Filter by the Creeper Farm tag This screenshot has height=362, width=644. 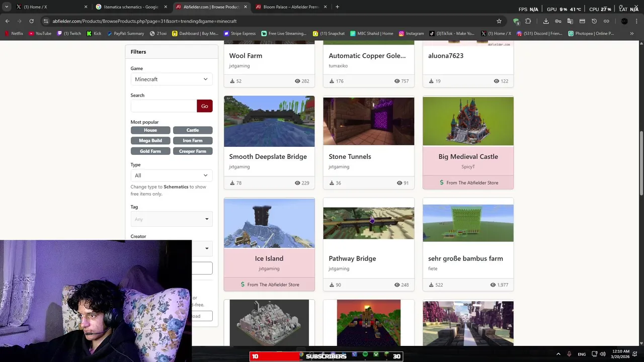pos(192,151)
